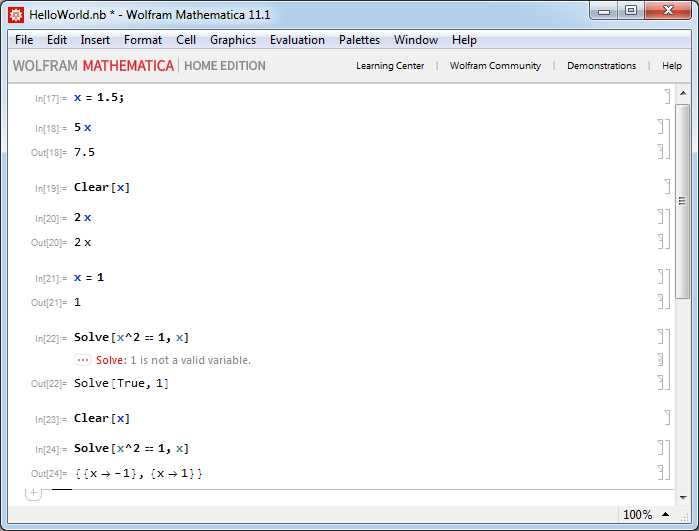
Task: Open the 100% magnification dropdown arrow
Action: (x=666, y=515)
